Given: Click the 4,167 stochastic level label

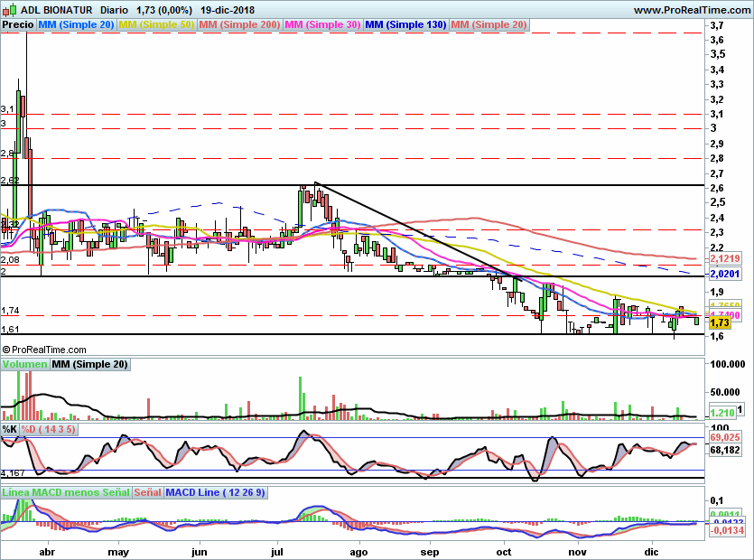Looking at the screenshot, I should tap(13, 473).
